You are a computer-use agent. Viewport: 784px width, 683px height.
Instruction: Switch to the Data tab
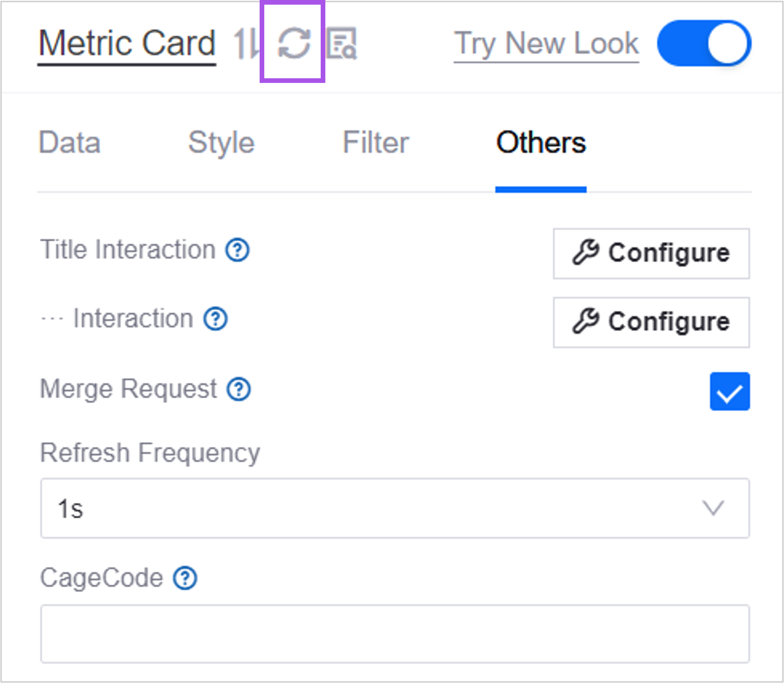pyautogui.click(x=69, y=143)
